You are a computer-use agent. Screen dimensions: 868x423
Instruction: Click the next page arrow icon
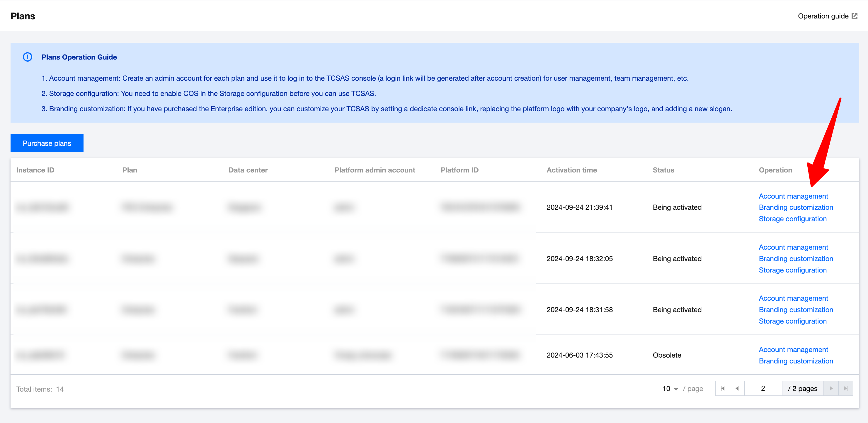click(x=831, y=389)
